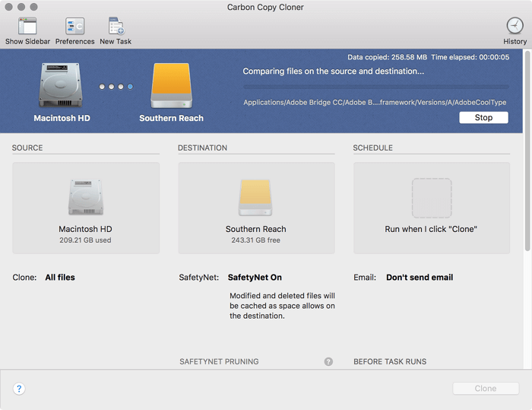The height and width of the screenshot is (410, 532).
Task: Click the Adobe Bridge CC file path text
Action: 375,102
